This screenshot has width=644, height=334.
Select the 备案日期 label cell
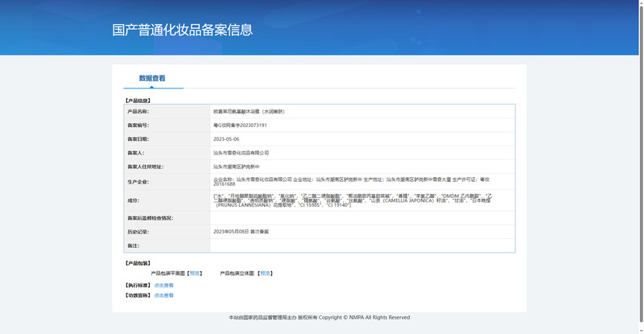(167, 139)
